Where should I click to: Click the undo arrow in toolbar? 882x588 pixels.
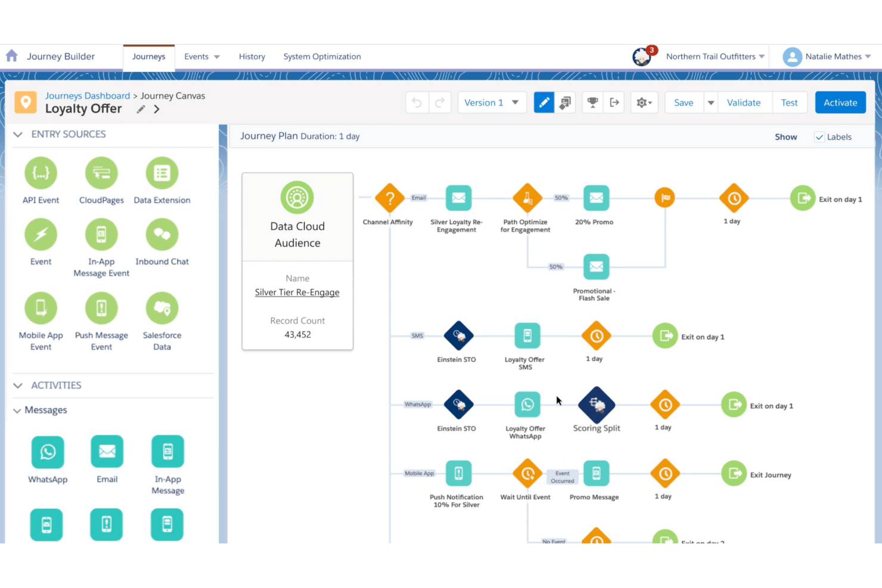[417, 102]
